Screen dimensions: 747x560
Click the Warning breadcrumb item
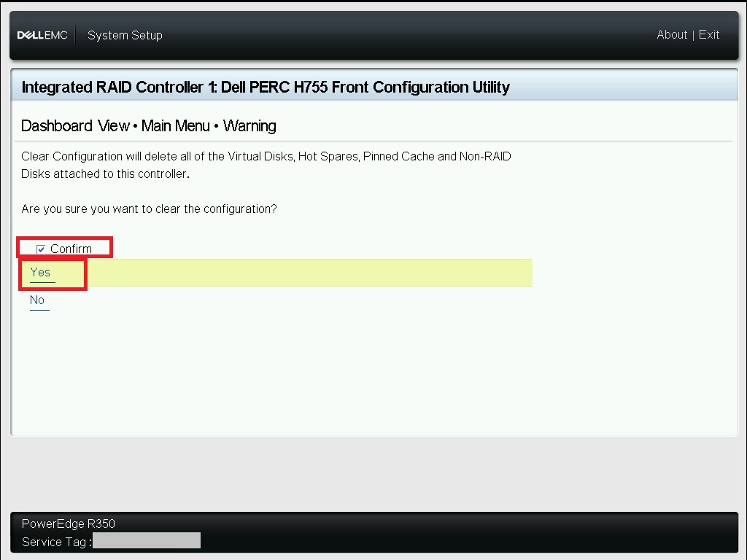tap(249, 125)
